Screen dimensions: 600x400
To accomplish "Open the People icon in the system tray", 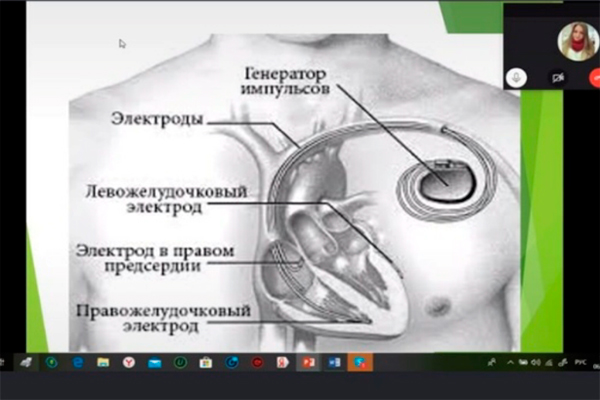I will pyautogui.click(x=489, y=361).
